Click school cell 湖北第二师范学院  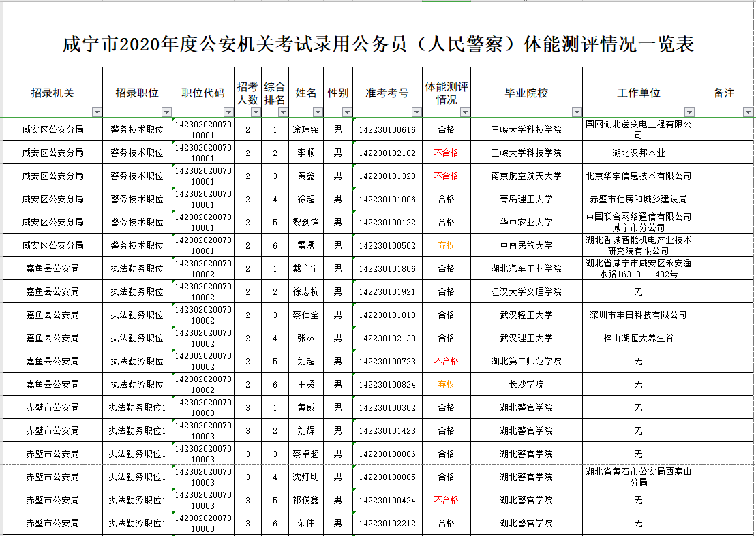526,361
